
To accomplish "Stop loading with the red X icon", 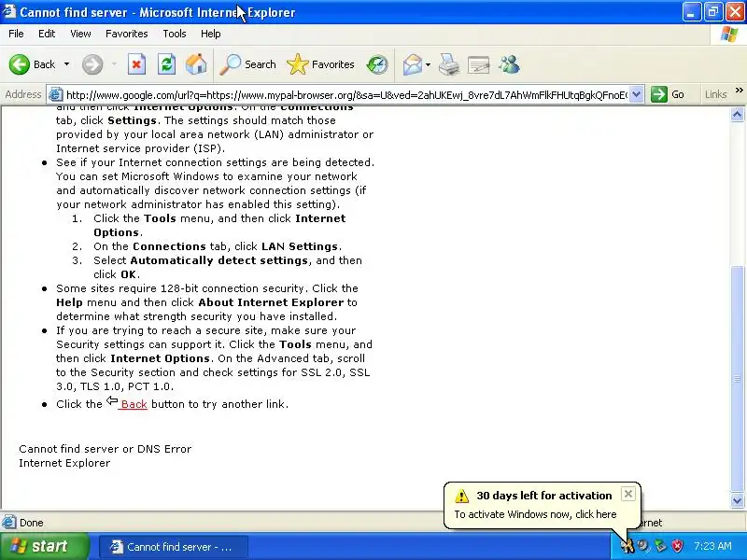I will click(x=136, y=64).
